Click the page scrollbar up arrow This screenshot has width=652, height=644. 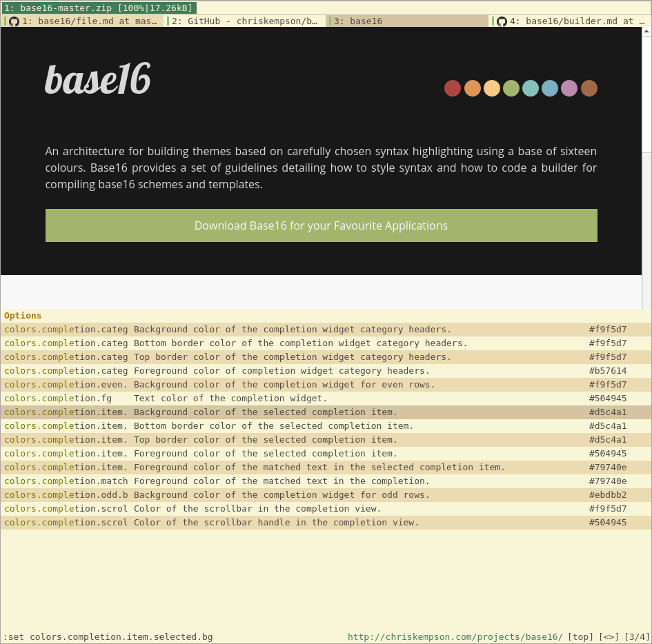(646, 31)
